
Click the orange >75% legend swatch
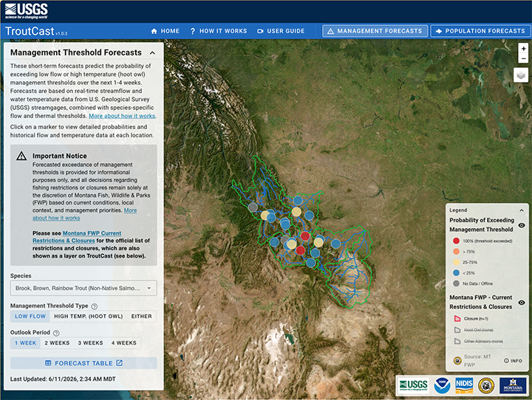point(456,252)
